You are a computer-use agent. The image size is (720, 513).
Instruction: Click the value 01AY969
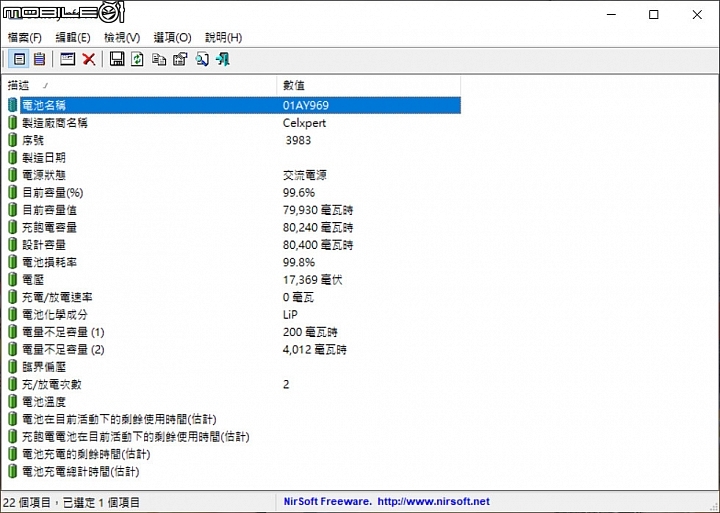click(306, 105)
